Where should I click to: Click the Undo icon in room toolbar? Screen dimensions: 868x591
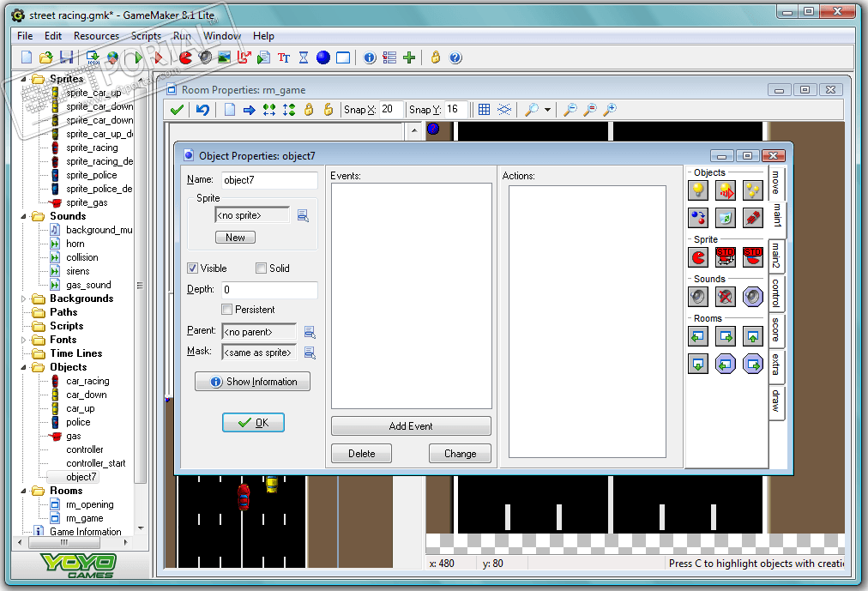202,110
